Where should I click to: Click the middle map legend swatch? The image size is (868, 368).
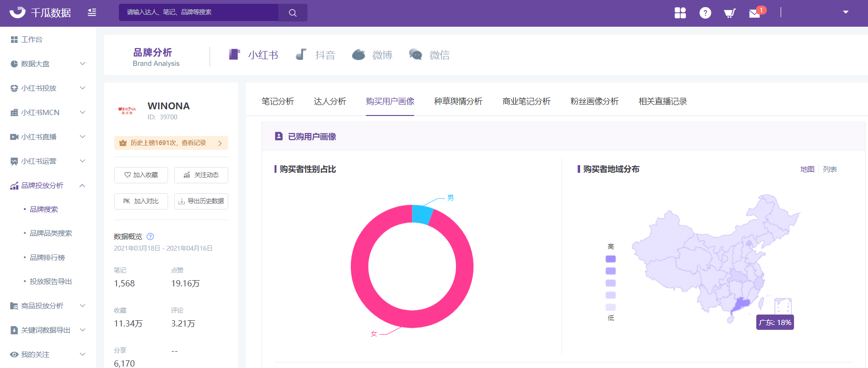tap(611, 283)
